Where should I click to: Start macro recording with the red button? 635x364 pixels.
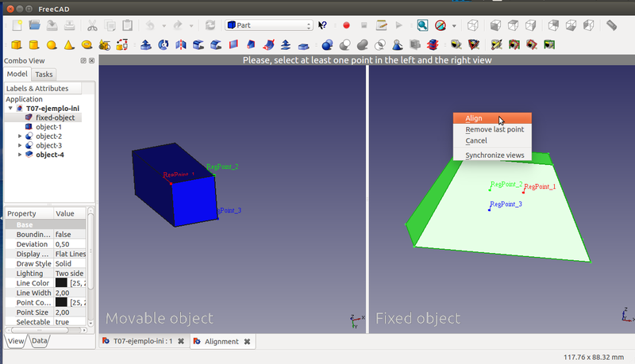346,25
